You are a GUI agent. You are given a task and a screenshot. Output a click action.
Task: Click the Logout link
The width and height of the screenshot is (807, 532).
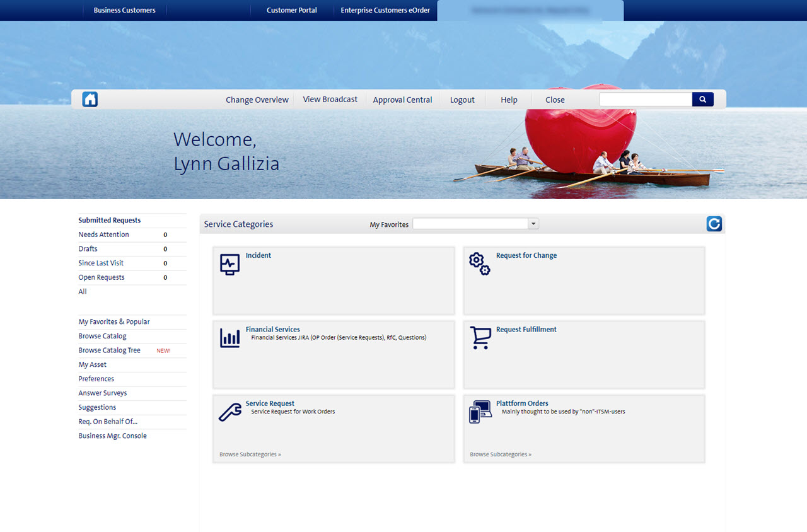point(462,100)
